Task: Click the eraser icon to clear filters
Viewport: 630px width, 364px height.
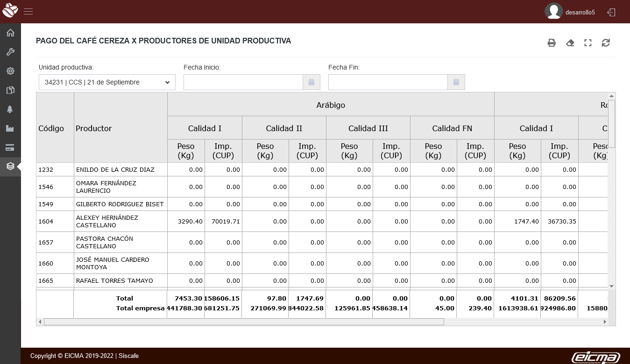Action: click(x=570, y=43)
